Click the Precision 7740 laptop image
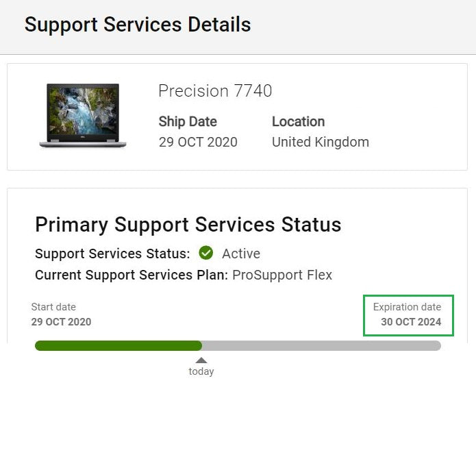Screen dimensions: 476x468 (83, 116)
